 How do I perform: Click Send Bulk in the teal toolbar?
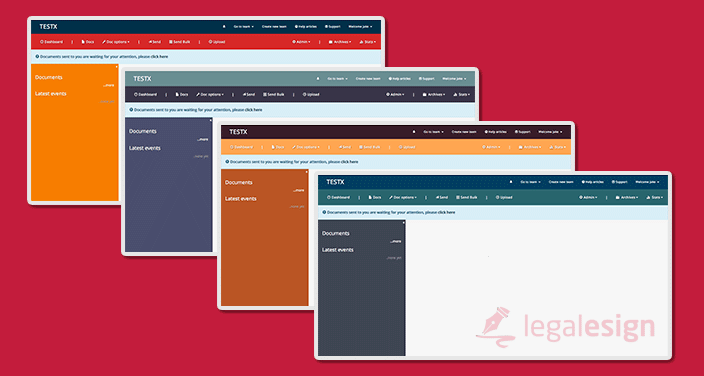466,197
